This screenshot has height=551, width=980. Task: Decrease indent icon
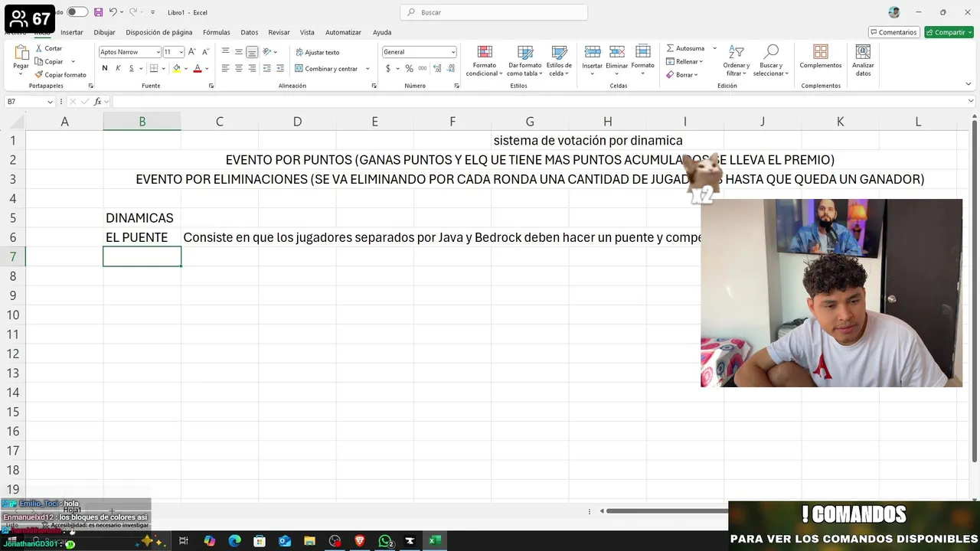pyautogui.click(x=266, y=68)
